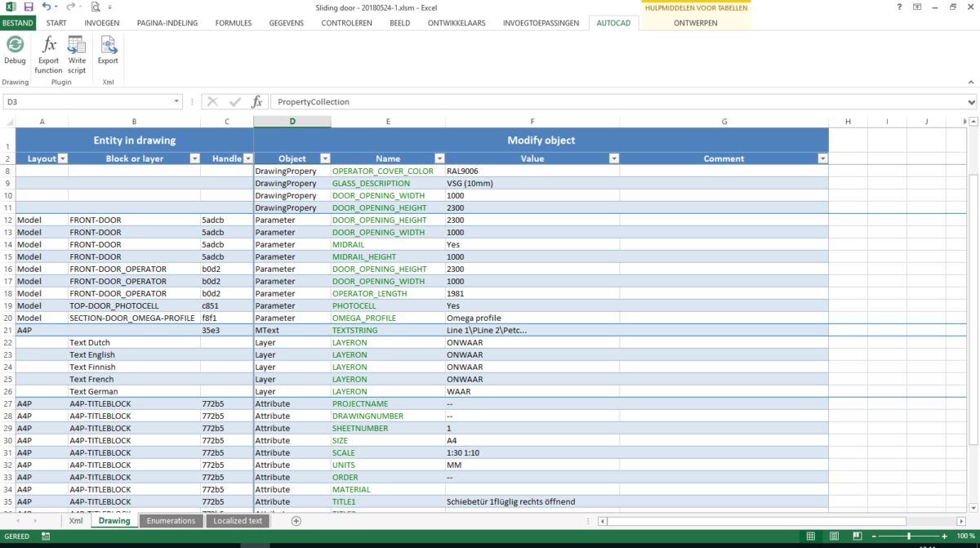This screenshot has height=548, width=980.
Task: Click the Redo arrow in quick access toolbar
Action: click(x=70, y=7)
